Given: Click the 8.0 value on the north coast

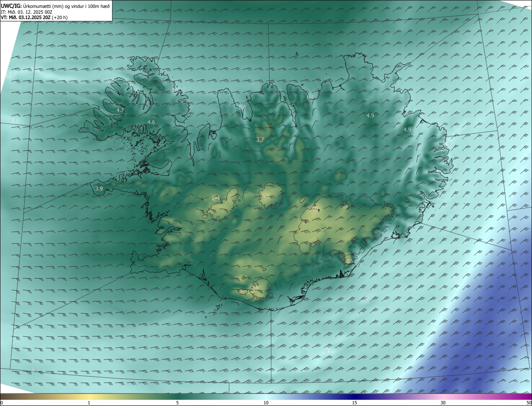Looking at the screenshot, I should pyautogui.click(x=242, y=107).
